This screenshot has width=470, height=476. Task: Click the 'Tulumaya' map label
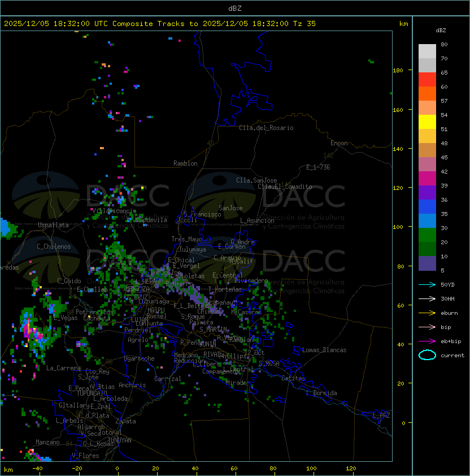tap(193, 249)
